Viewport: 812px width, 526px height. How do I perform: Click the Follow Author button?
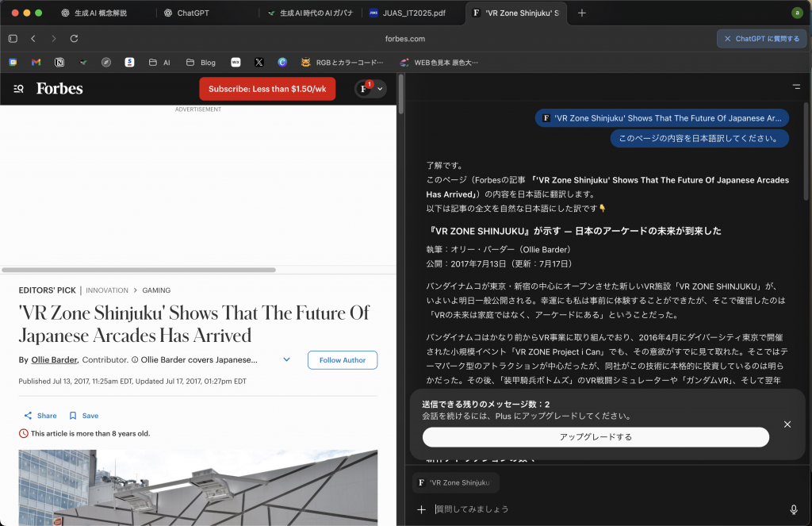click(343, 360)
